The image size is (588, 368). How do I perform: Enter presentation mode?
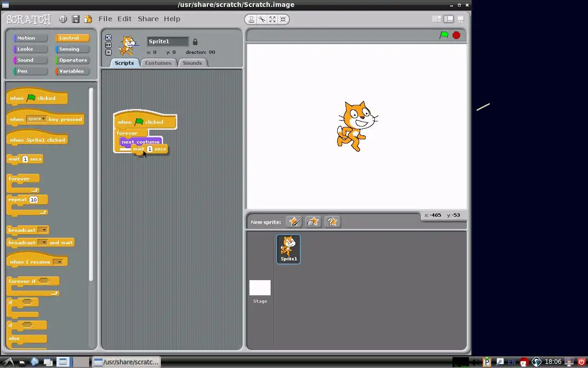460,19
